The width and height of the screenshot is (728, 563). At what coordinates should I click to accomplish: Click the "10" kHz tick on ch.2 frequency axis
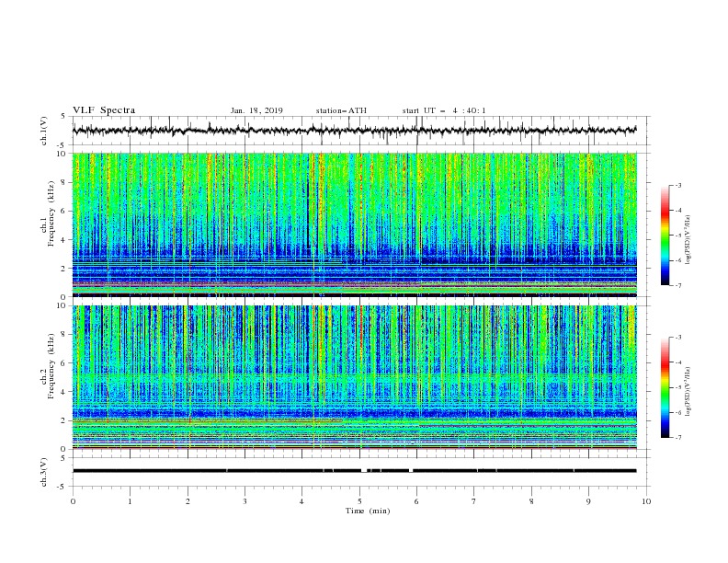point(62,305)
